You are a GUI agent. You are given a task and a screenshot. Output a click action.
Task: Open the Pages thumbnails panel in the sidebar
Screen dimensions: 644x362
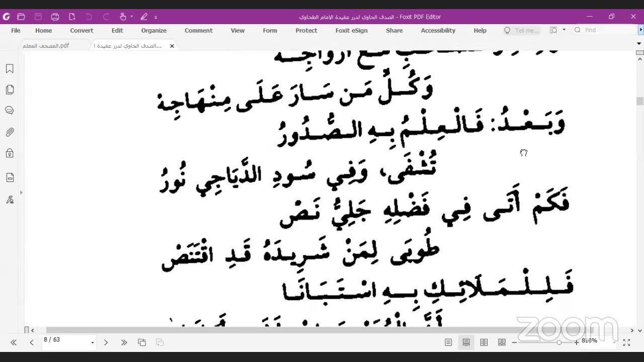tap(10, 89)
